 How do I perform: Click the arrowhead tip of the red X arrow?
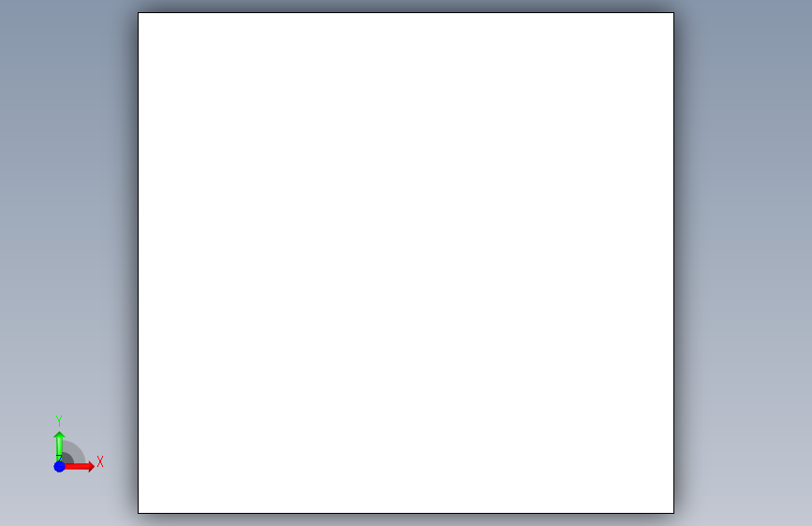[94, 466]
